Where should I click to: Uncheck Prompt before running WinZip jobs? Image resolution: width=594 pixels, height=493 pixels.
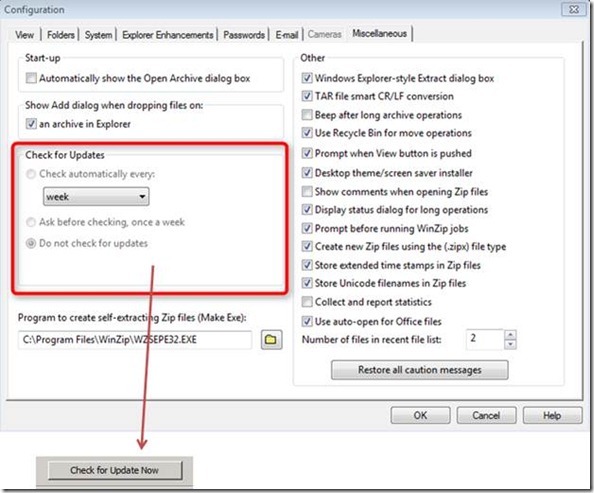pyautogui.click(x=307, y=228)
